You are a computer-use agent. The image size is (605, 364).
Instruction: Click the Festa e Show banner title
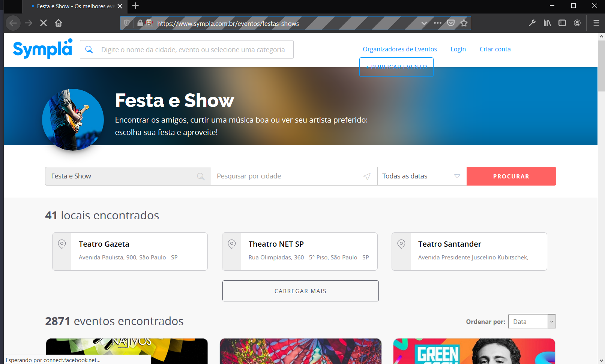[174, 100]
